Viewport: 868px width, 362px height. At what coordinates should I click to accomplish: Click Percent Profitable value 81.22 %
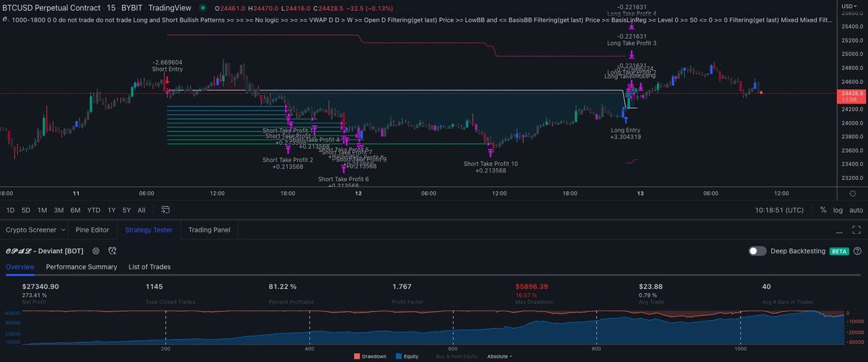pos(283,287)
